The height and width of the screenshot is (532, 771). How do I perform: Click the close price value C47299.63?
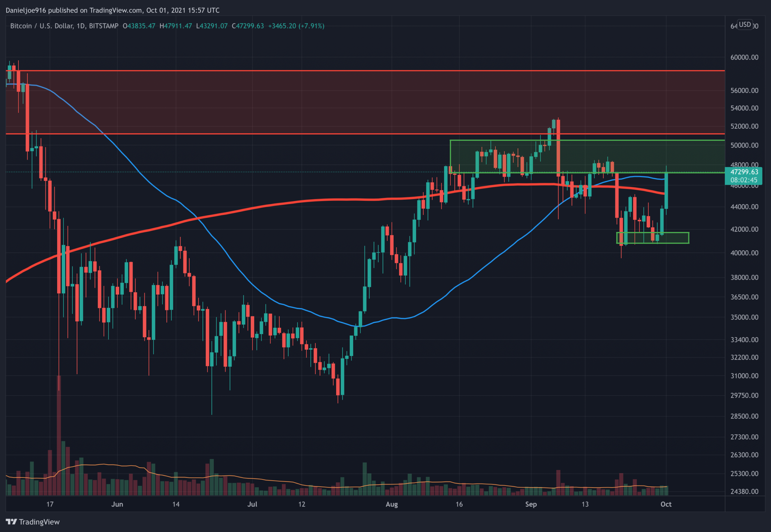pos(248,26)
